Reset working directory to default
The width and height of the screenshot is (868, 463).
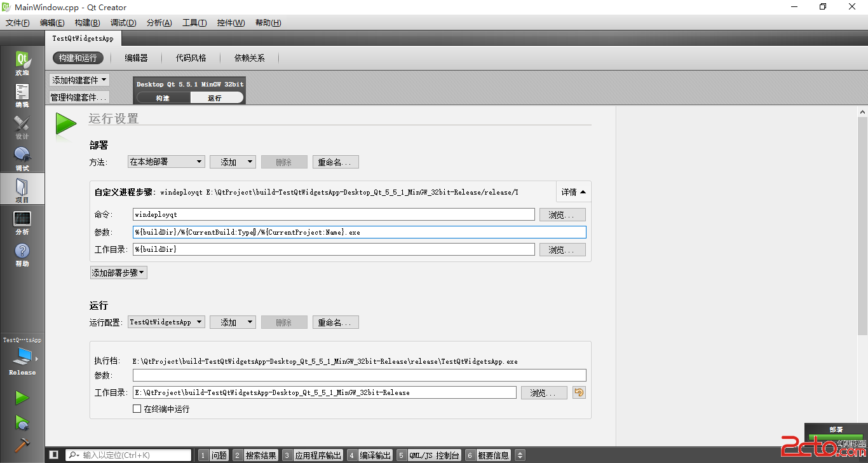(x=579, y=392)
